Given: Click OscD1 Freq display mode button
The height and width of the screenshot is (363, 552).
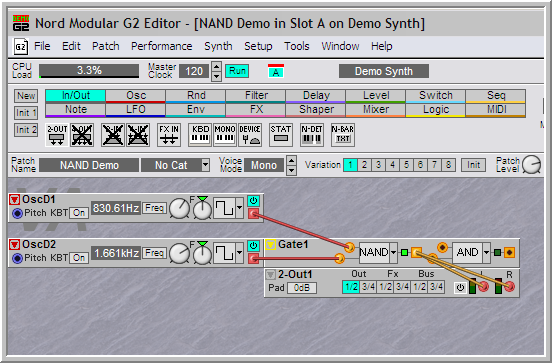Looking at the screenshot, I should (154, 208).
